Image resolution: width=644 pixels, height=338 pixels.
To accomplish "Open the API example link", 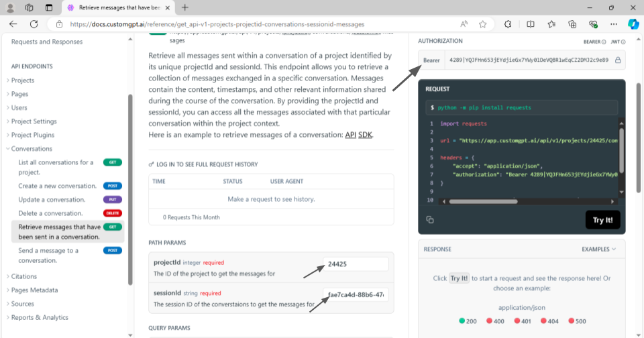I will pos(350,135).
